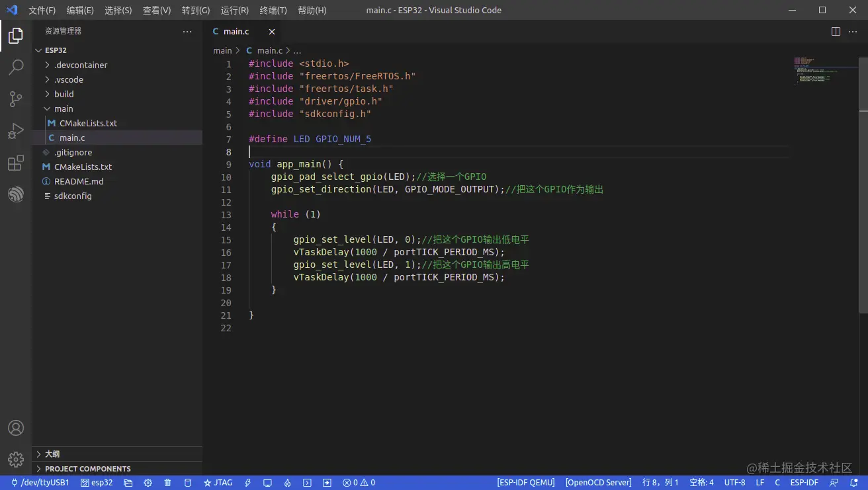Image resolution: width=868 pixels, height=490 pixels.
Task: Open the 转到(G) menu
Action: point(196,10)
